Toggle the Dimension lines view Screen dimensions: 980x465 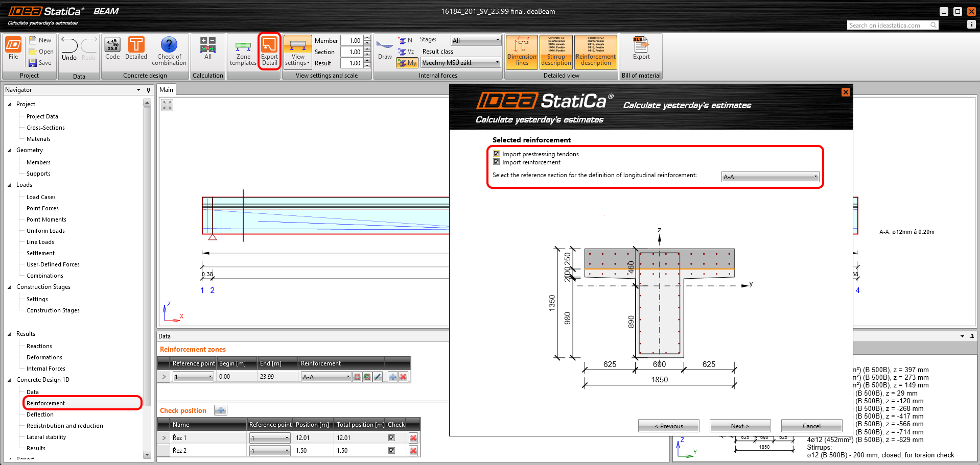[x=522, y=52]
